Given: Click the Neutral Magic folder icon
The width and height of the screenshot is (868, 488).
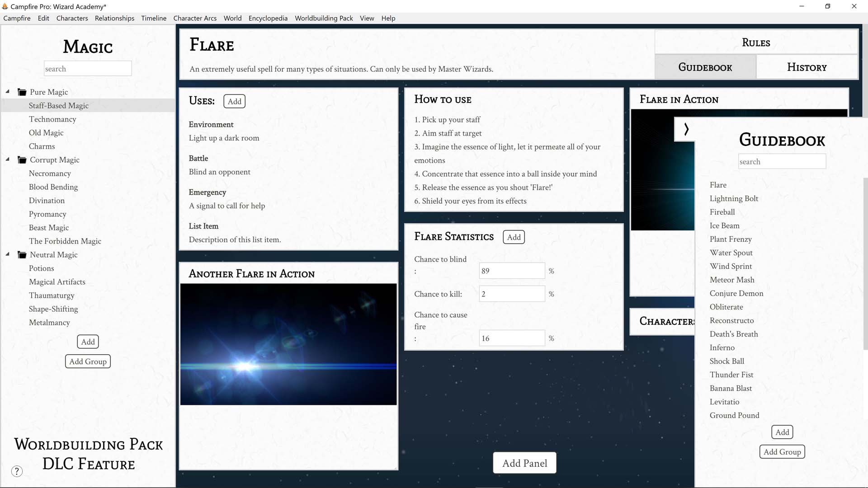Looking at the screenshot, I should [x=22, y=254].
